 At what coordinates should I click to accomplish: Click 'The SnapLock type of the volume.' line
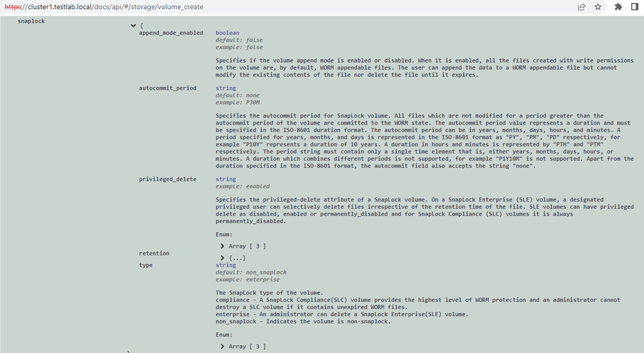point(269,292)
